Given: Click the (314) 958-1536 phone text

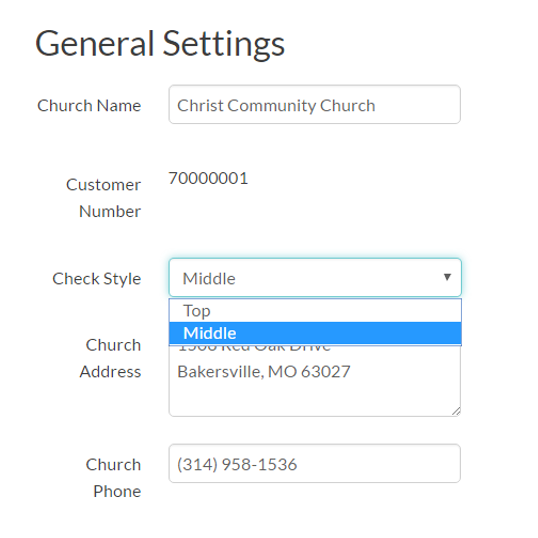Looking at the screenshot, I should pyautogui.click(x=237, y=465).
